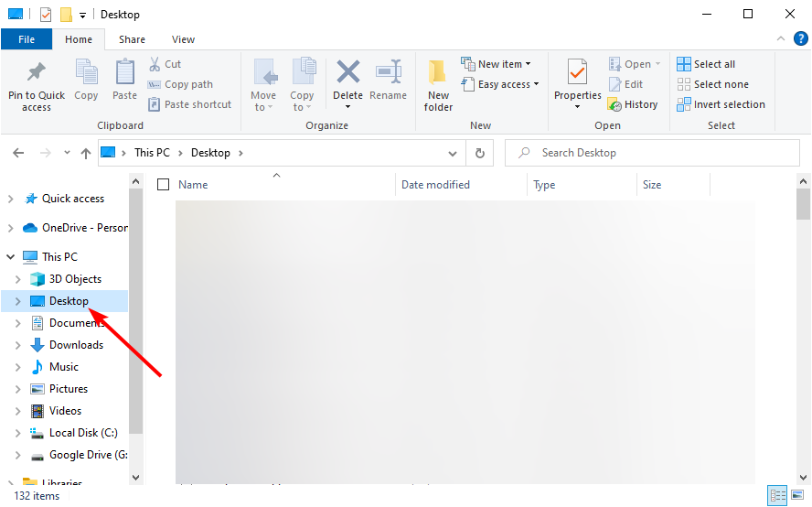Go Back using the left arrow
This screenshot has height=507, width=812.
(18, 153)
